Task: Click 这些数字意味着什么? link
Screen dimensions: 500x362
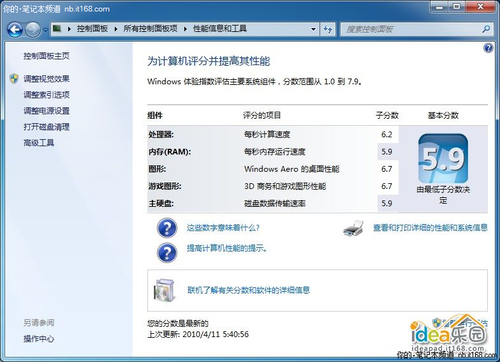Action: tap(223, 228)
